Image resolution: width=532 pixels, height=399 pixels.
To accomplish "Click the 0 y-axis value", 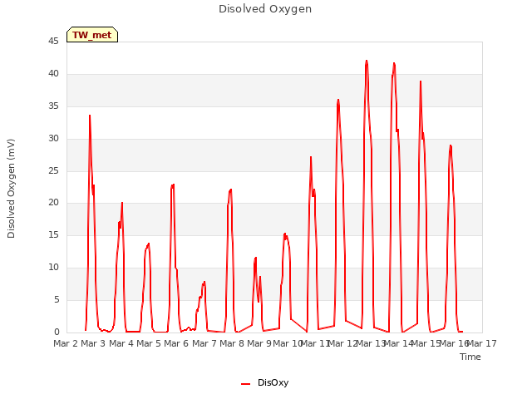I will coord(57,332).
